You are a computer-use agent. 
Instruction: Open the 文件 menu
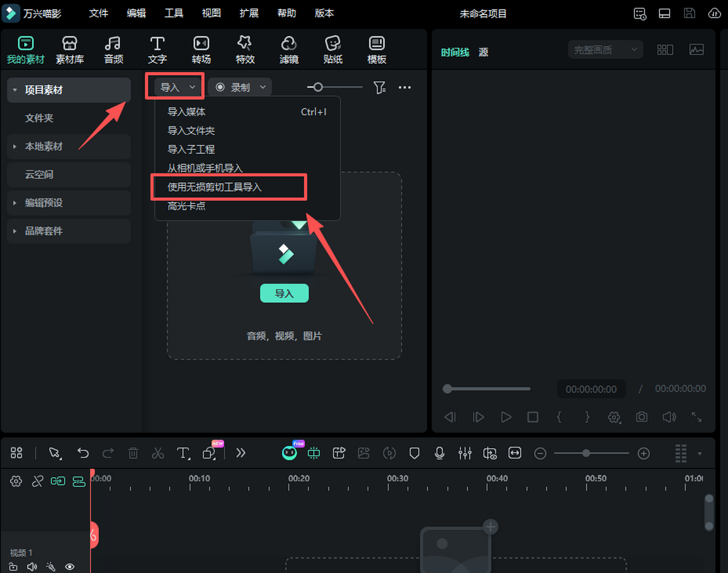coord(99,13)
